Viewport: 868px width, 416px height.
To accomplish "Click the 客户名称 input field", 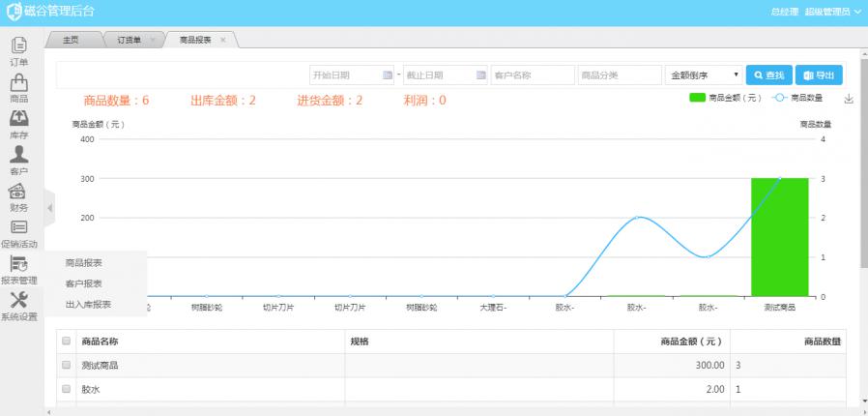I will [533, 74].
